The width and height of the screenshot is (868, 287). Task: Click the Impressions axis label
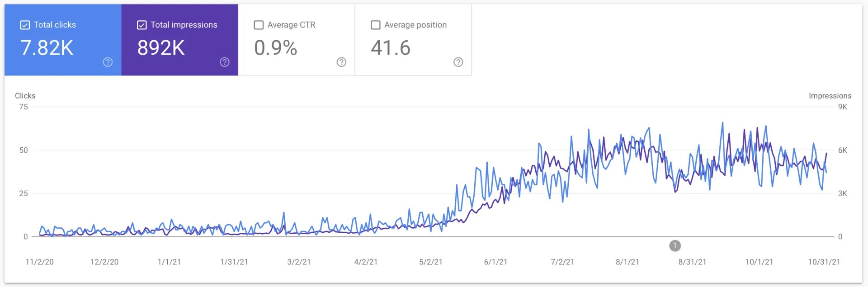pyautogui.click(x=830, y=96)
